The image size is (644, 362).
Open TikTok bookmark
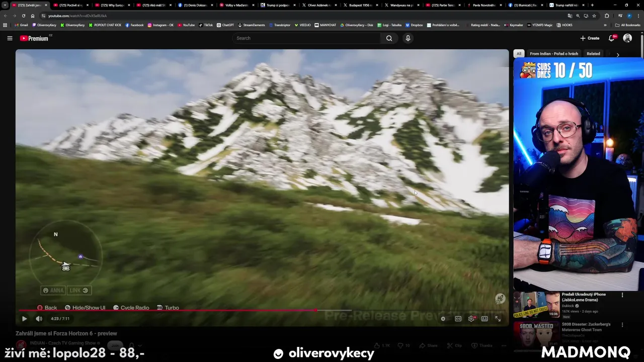pos(206,25)
